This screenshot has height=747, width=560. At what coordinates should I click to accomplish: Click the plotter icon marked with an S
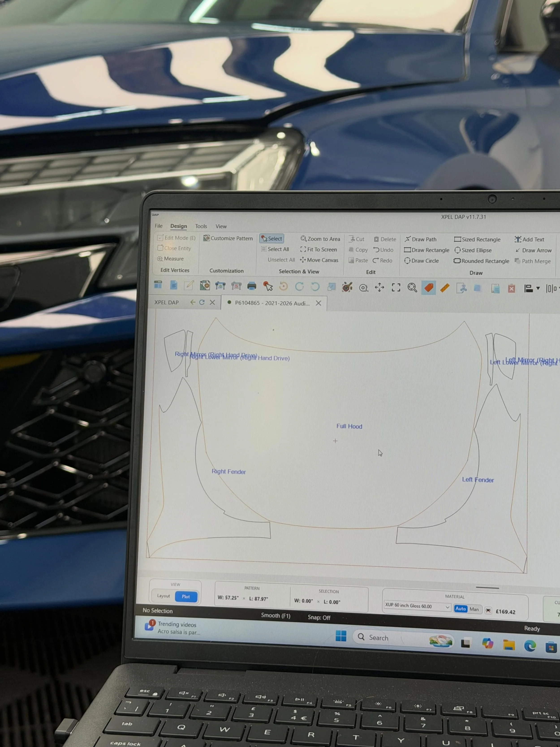tap(236, 286)
